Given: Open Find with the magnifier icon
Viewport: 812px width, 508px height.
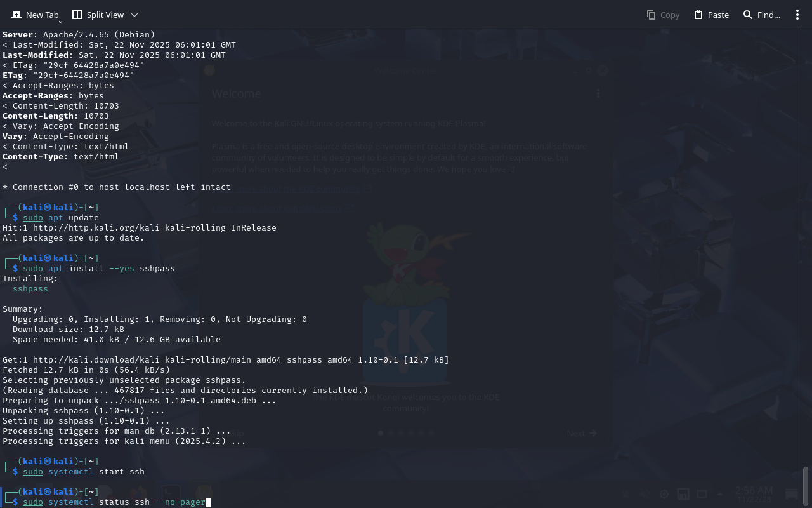Looking at the screenshot, I should pos(748,15).
